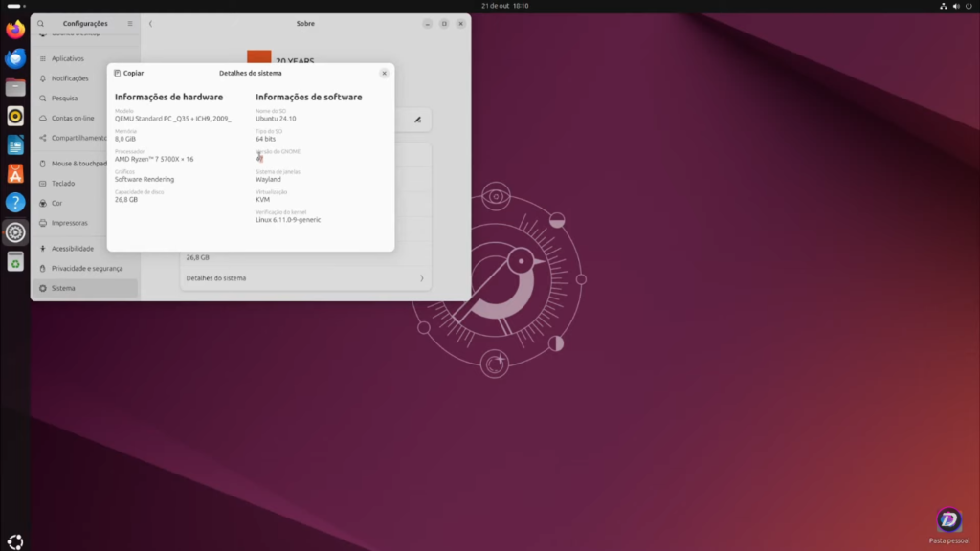
Task: Select Sistema in the settings sidebar
Action: point(85,288)
